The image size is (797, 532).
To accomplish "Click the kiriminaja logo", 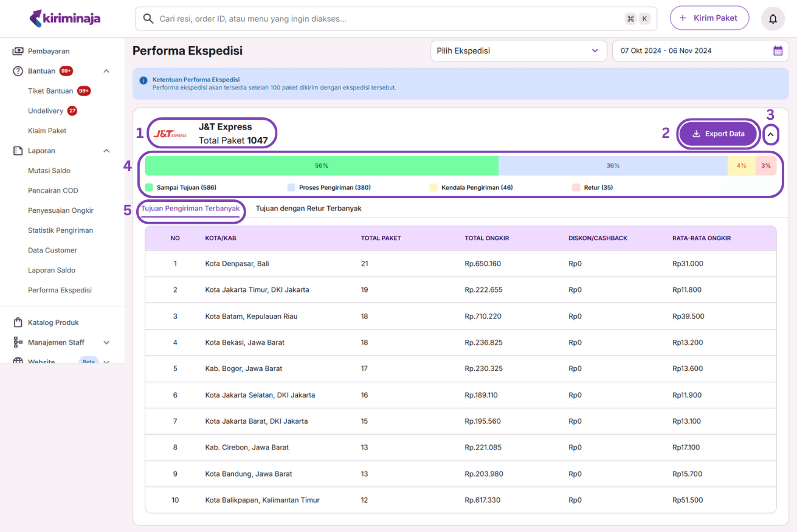I will pyautogui.click(x=65, y=18).
